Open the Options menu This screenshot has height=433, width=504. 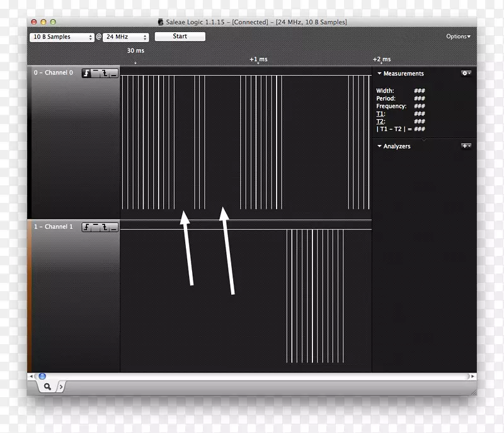pyautogui.click(x=458, y=37)
